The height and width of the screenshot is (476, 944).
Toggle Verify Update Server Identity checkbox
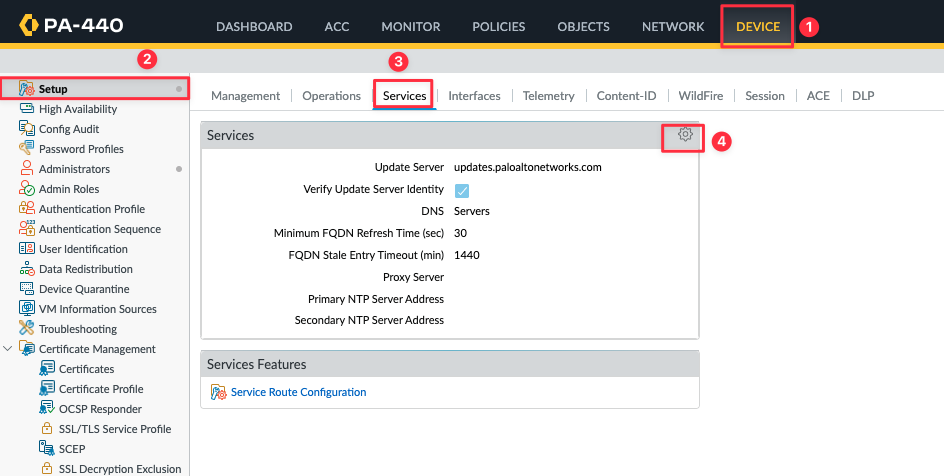[x=462, y=190]
